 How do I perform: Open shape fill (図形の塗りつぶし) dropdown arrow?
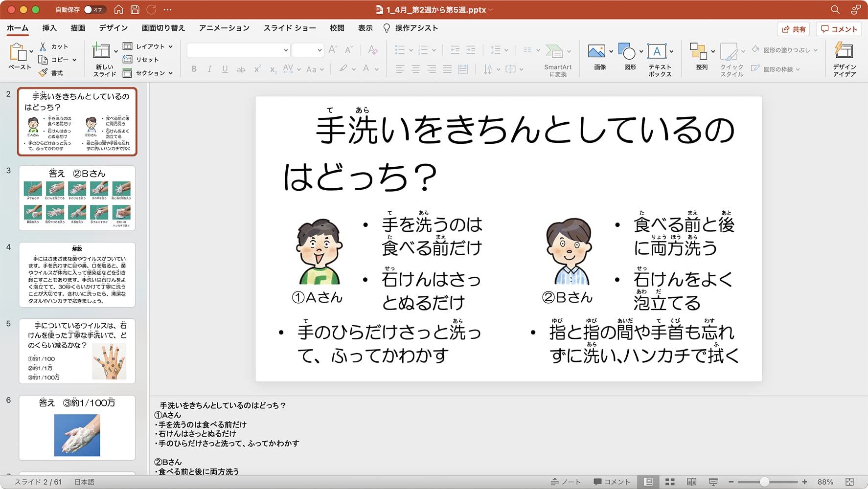pos(815,50)
